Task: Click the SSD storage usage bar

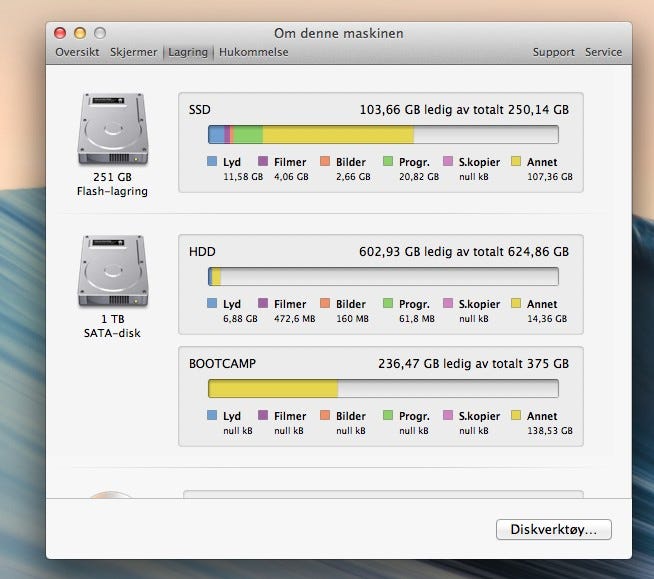Action: point(382,135)
